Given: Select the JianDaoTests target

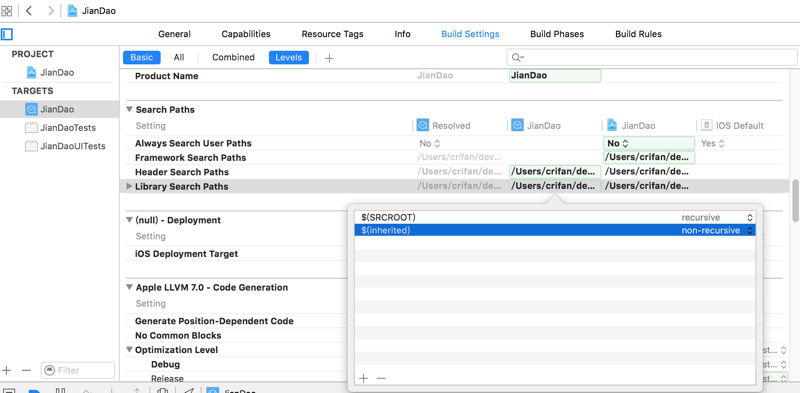Looking at the screenshot, I should [x=60, y=128].
